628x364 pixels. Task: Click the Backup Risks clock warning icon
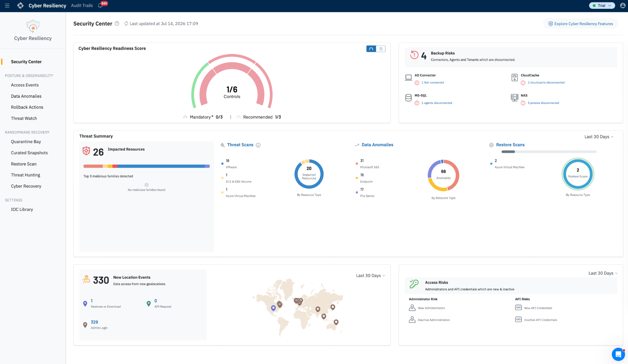click(x=414, y=55)
